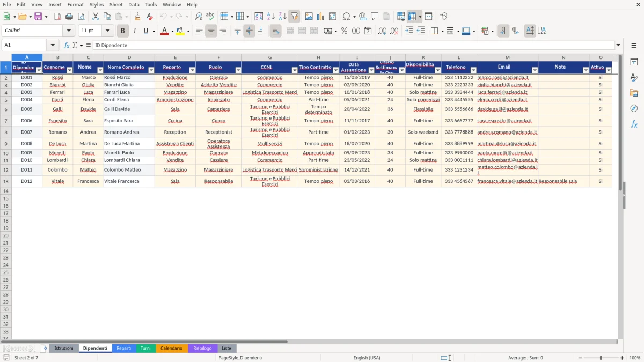The width and height of the screenshot is (644, 362).
Task: Open the 11 pt font size dropdown
Action: [x=107, y=31]
